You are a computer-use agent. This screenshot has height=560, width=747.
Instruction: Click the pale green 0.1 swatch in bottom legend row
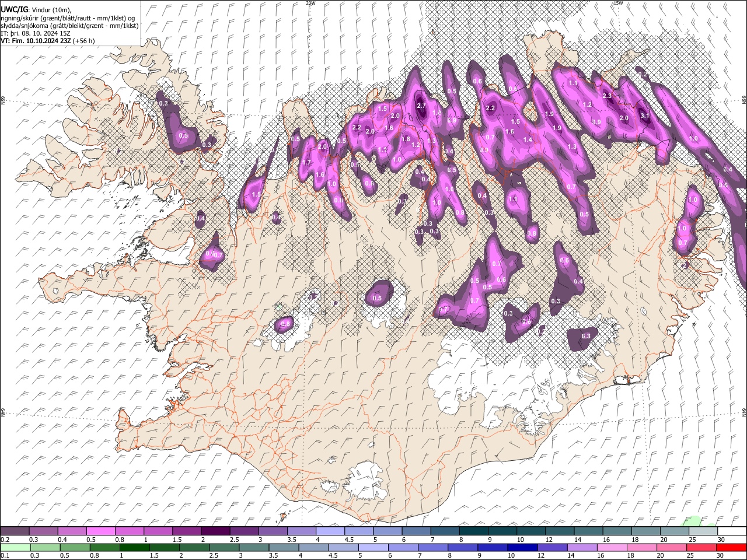pyautogui.click(x=15, y=548)
